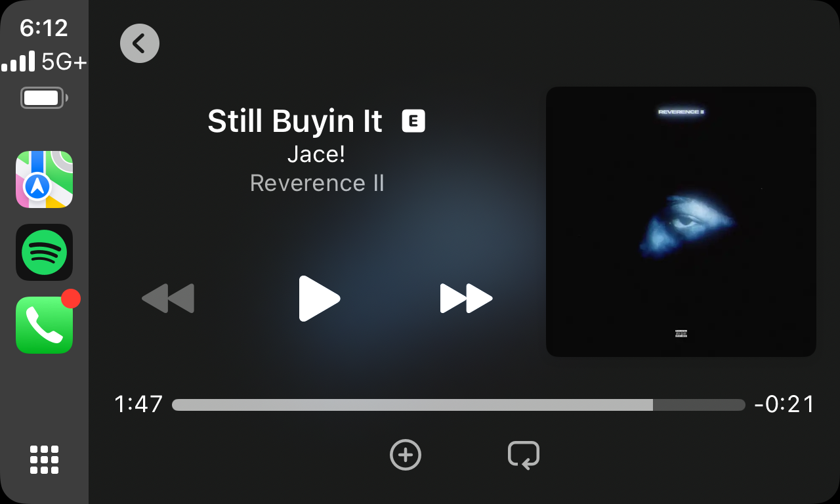The width and height of the screenshot is (840, 504).
Task: Go to previous track with rewind
Action: click(x=168, y=299)
